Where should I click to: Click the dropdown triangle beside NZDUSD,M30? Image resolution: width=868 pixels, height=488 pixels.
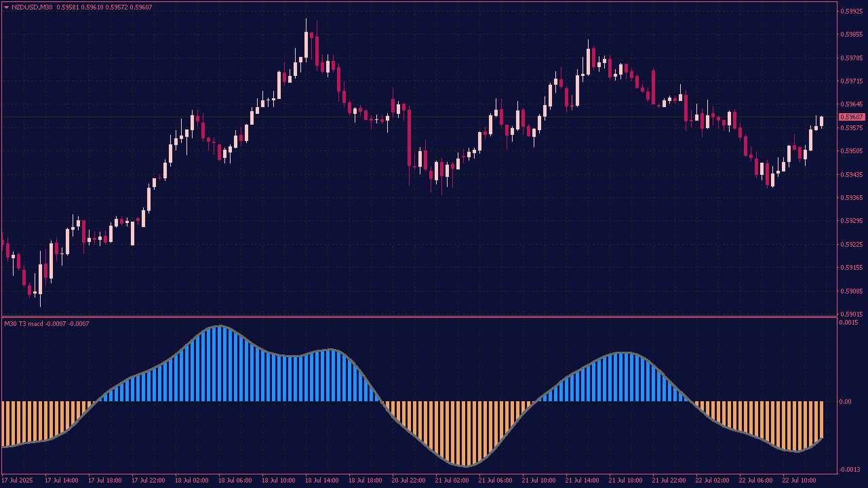[6, 7]
